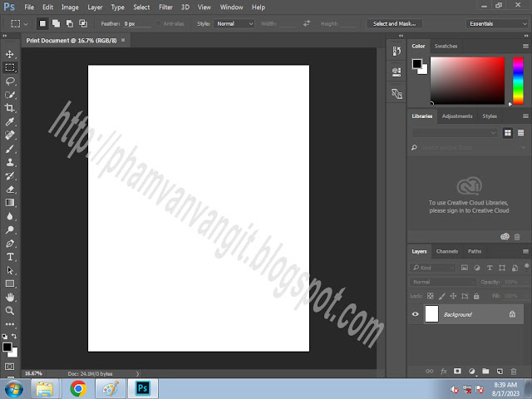This screenshot has height=399, width=532.
Task: Select the Eyedropper tool
Action: [x=9, y=121]
